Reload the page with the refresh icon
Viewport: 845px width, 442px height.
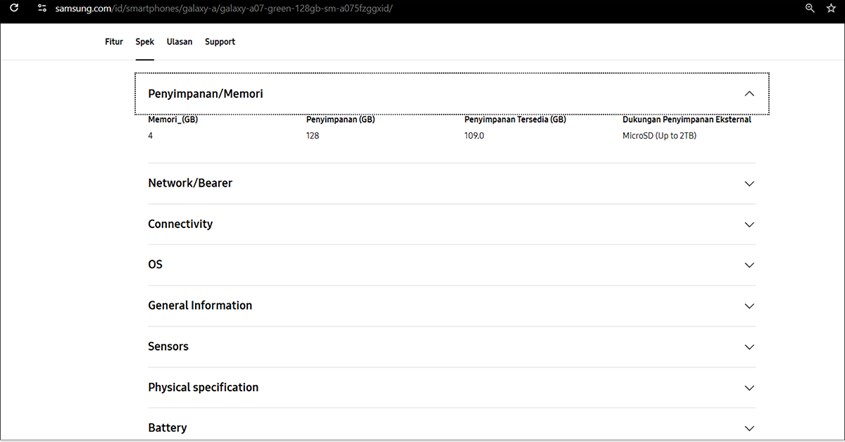(x=14, y=8)
